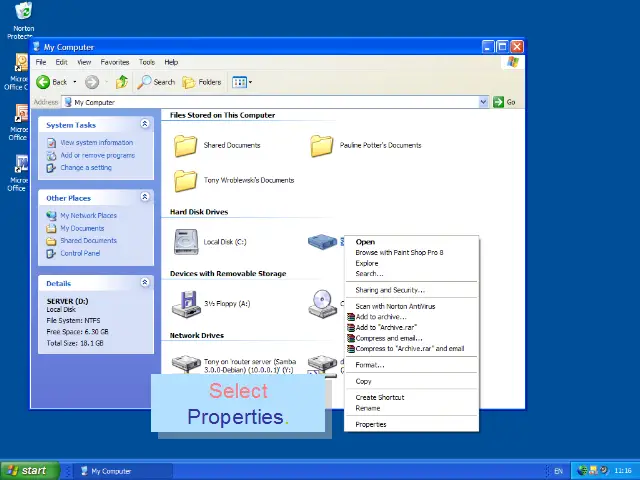Collapse the Details panel

click(144, 282)
